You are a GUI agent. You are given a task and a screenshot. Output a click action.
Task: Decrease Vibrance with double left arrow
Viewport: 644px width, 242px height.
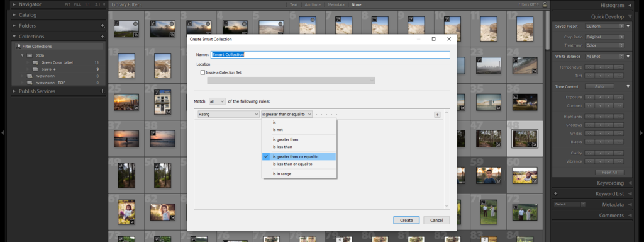click(x=589, y=161)
